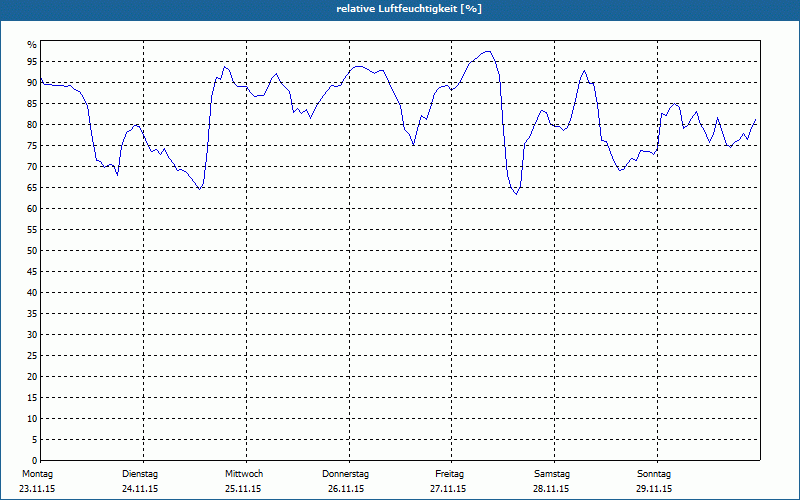This screenshot has height=500, width=800.
Task: Click the '65' y-axis value
Action: 32,188
